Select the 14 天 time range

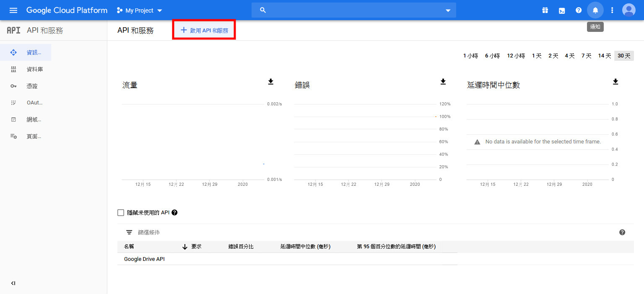pos(604,56)
